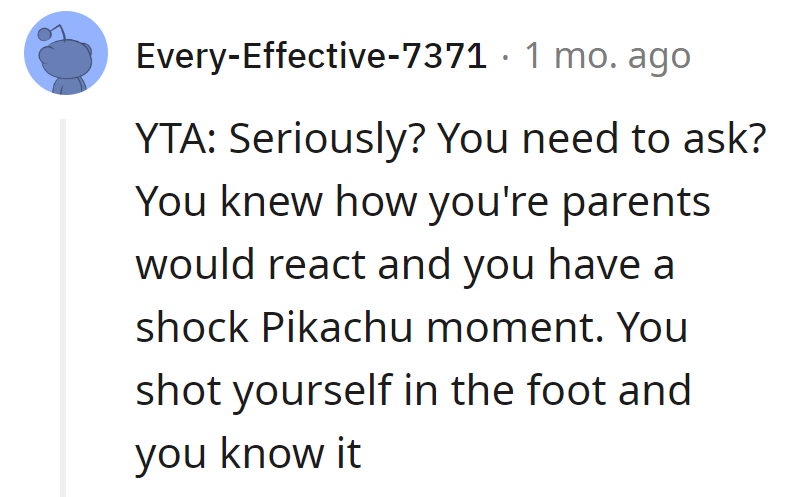Click the number '7371' in the username
Image resolution: width=795 pixels, height=497 pixels.
click(444, 56)
